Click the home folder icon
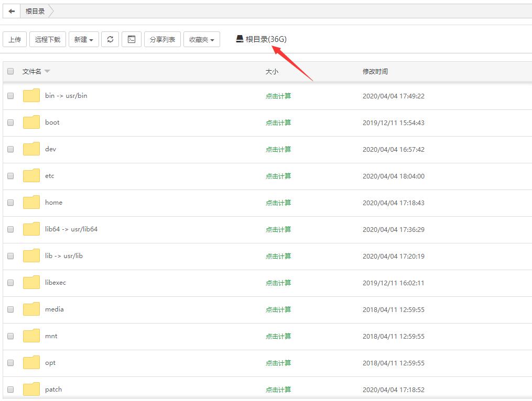This screenshot has width=532, height=401. point(31,203)
